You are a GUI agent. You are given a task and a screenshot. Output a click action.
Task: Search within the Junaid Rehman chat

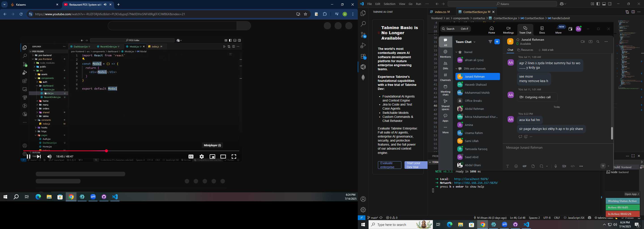(x=598, y=42)
